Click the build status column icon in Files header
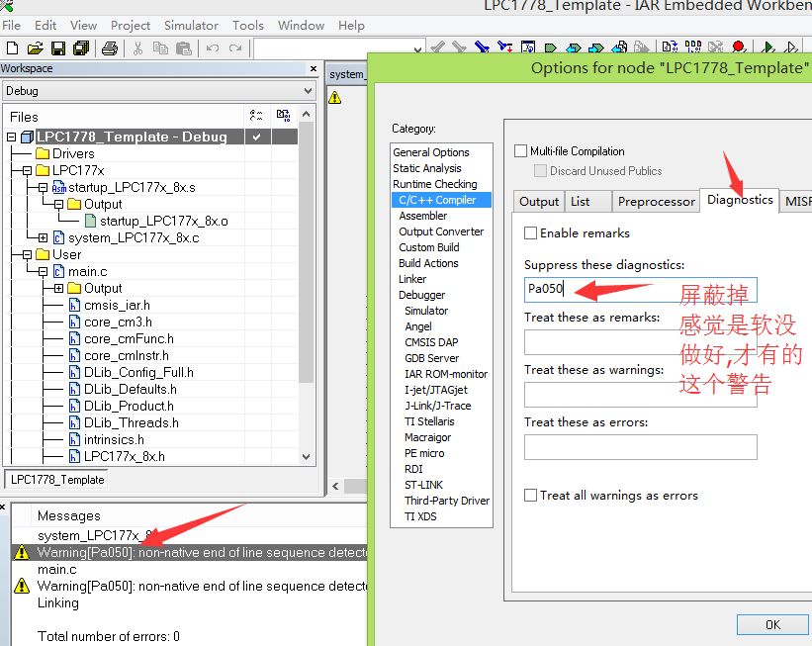 coord(283,116)
